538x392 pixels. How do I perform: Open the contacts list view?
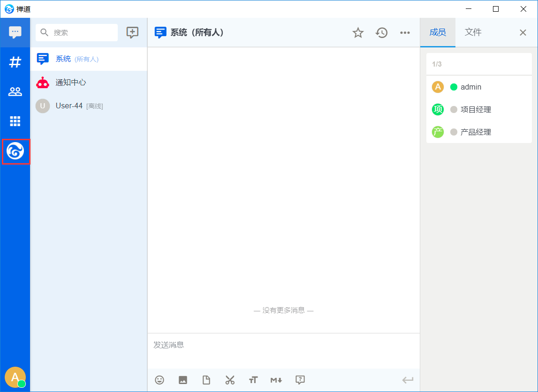tap(15, 91)
